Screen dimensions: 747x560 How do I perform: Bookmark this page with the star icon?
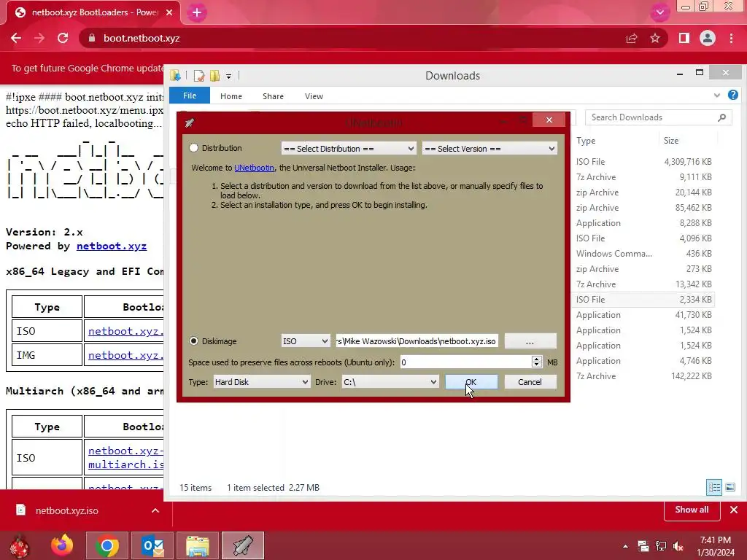click(655, 38)
